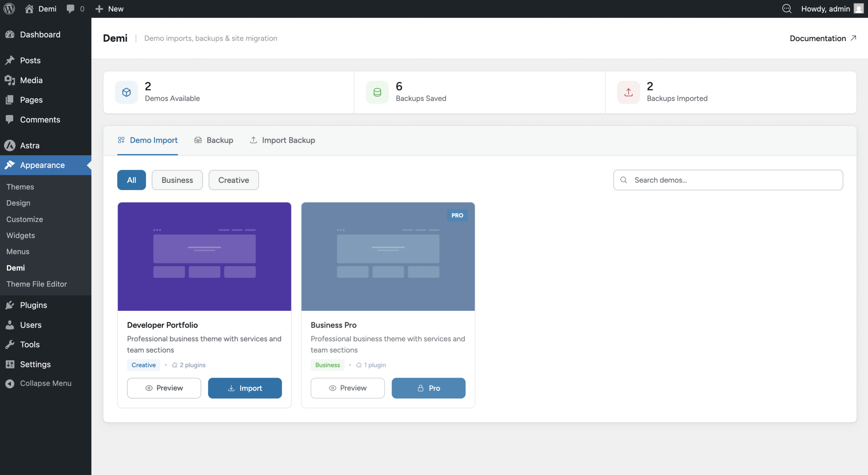Screen dimensions: 868x475
Task: Click the Demos Available cube icon
Action: (x=126, y=92)
